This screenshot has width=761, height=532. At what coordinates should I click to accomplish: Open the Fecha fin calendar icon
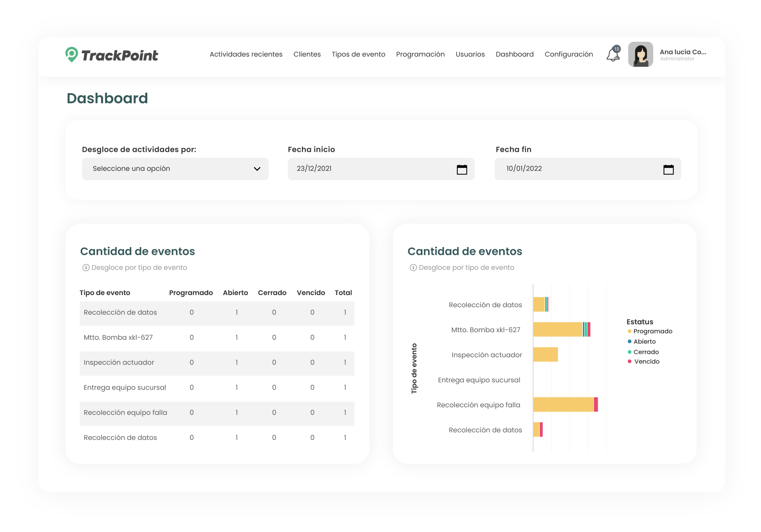[668, 169]
